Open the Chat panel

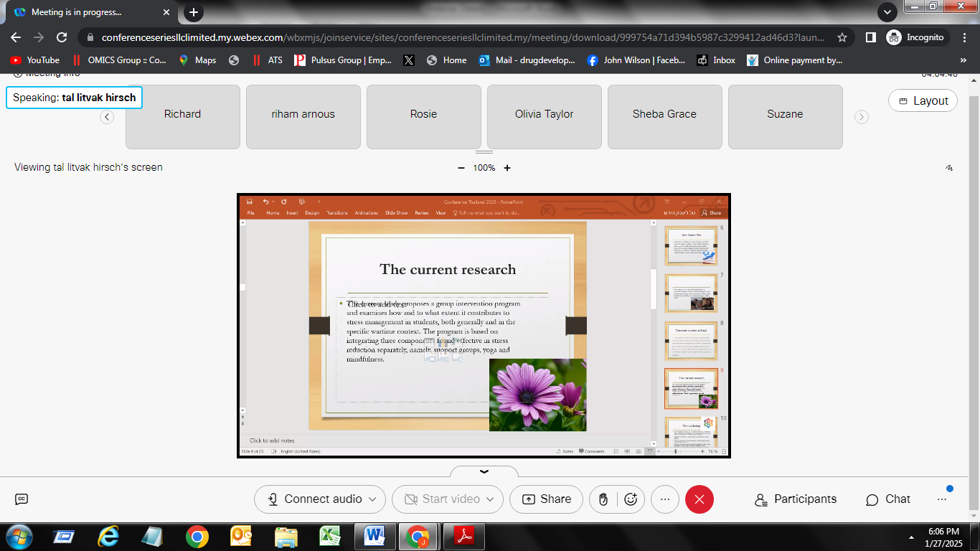[x=888, y=499]
